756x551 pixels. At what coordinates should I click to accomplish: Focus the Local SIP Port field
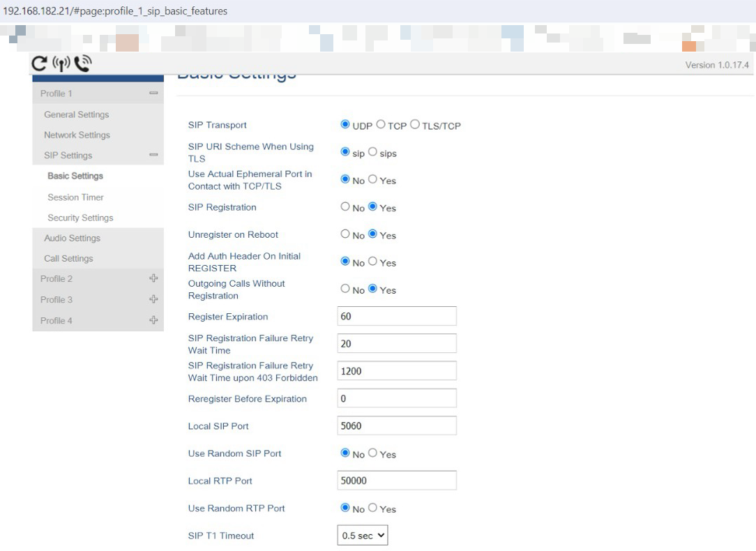(x=396, y=425)
